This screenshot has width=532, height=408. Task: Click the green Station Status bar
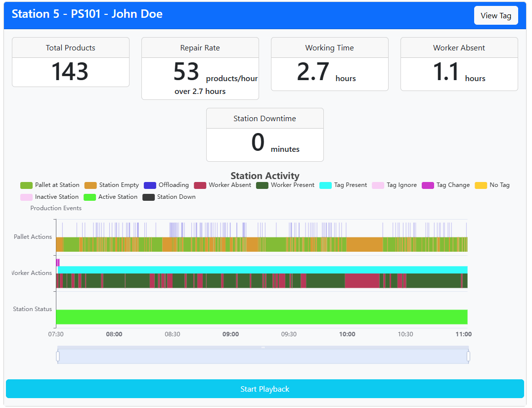point(262,317)
